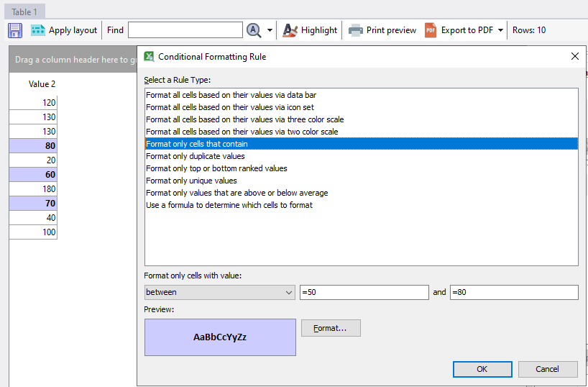Screen dimensions: 588x387
Task: Click the Save floppy disk icon
Action: pos(15,30)
